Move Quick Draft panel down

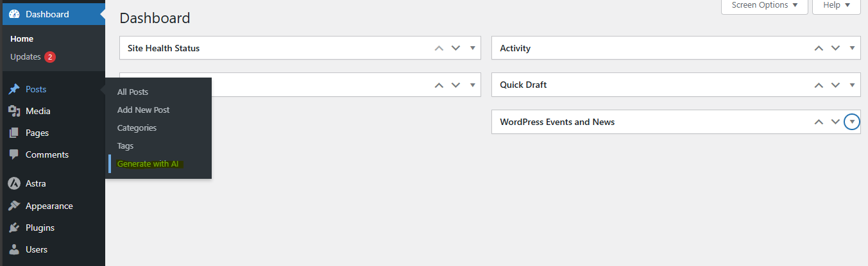point(835,85)
